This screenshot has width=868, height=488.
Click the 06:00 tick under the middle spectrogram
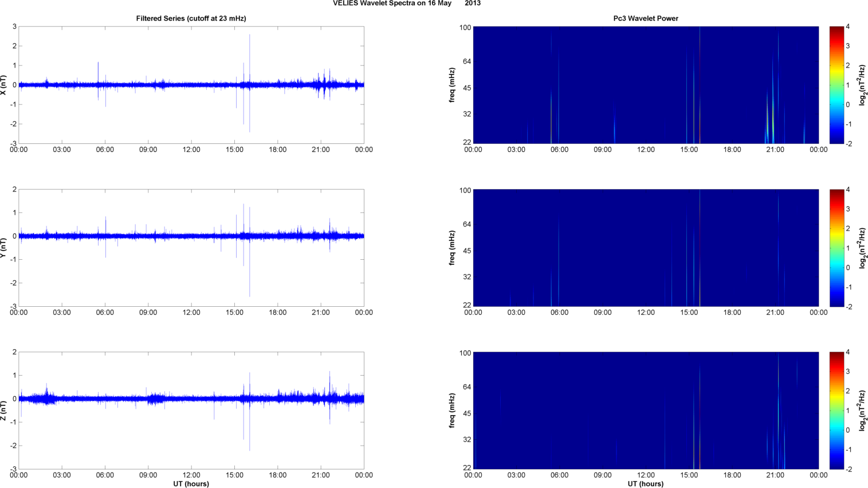click(x=559, y=313)
